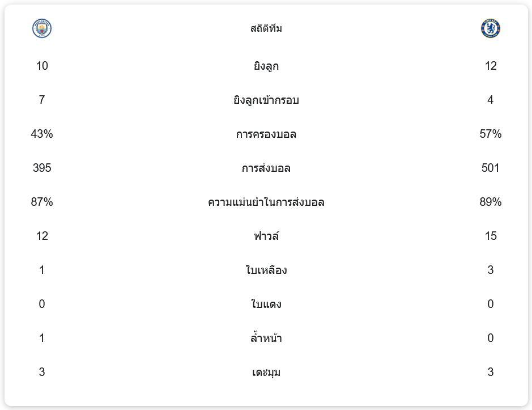Screen dimensions: 532x410
Task: Click the 87% pass accuracy value
Action: 42,202
